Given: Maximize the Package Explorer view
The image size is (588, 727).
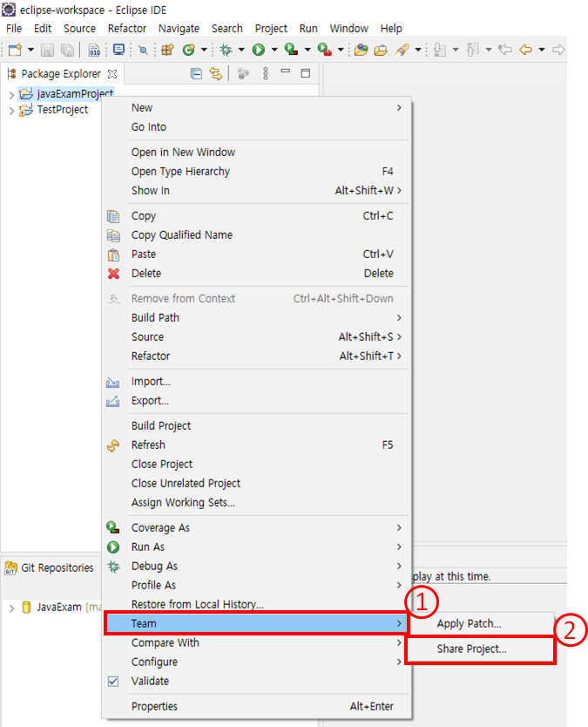Looking at the screenshot, I should click(306, 73).
